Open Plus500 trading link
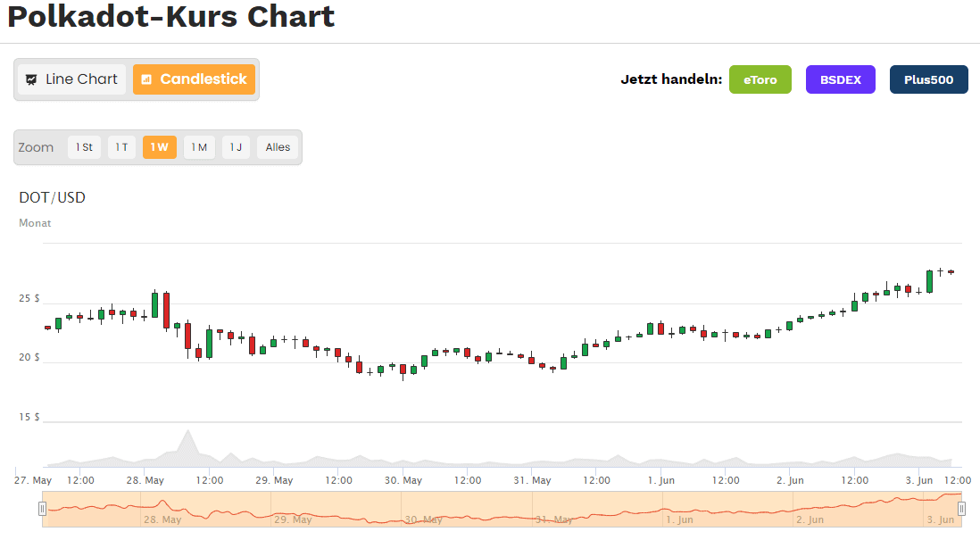This screenshot has width=980, height=540. coord(929,79)
